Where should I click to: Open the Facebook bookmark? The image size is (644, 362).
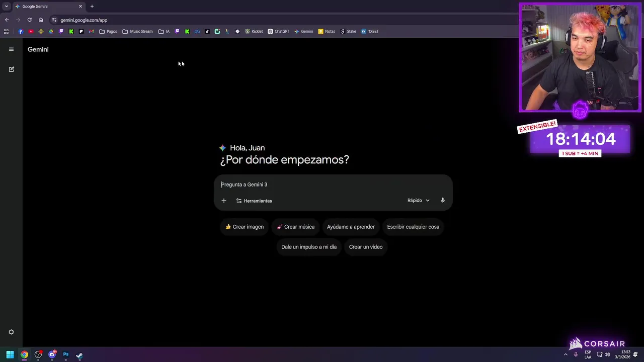click(x=21, y=31)
